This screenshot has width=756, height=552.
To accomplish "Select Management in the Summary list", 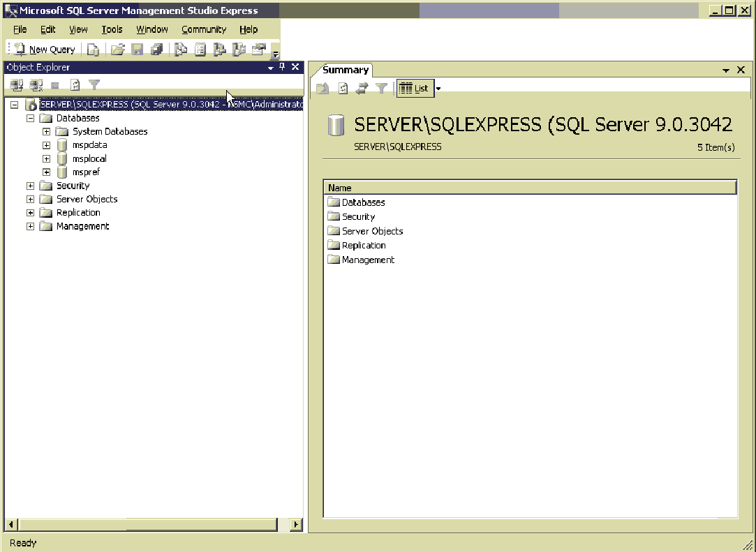I will [368, 260].
